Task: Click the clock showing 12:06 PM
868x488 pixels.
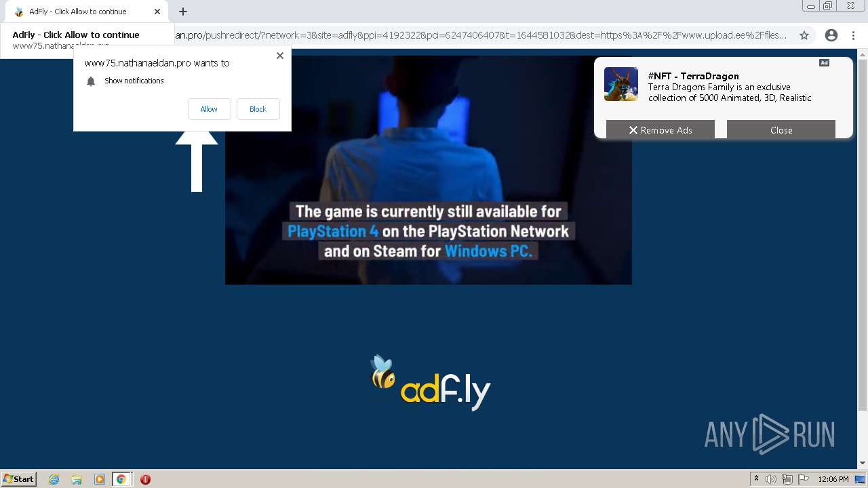Action: click(833, 479)
